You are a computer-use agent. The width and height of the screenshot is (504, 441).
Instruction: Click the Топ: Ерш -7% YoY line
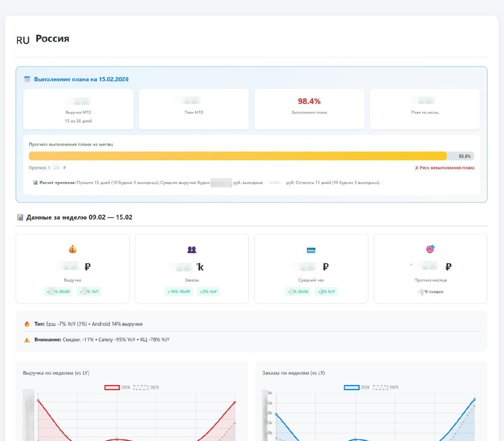click(88, 324)
